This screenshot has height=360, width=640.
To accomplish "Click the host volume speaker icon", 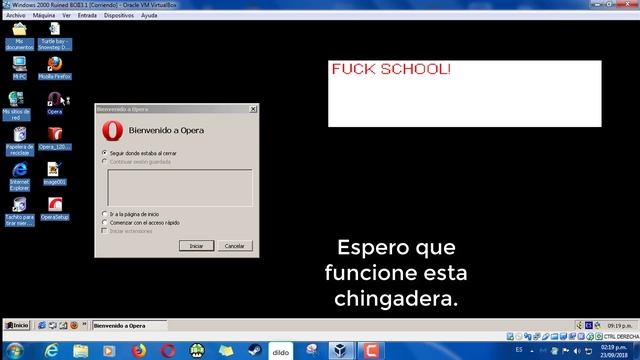I will click(577, 351).
